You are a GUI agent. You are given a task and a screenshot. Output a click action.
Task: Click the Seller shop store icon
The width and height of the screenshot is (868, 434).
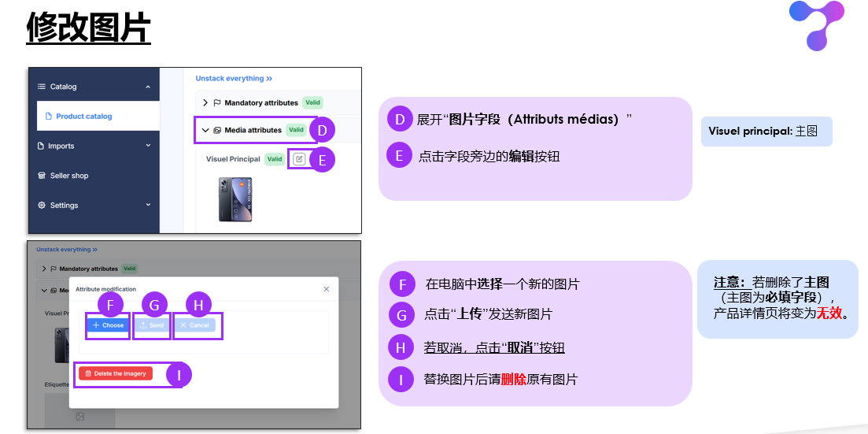pos(42,176)
